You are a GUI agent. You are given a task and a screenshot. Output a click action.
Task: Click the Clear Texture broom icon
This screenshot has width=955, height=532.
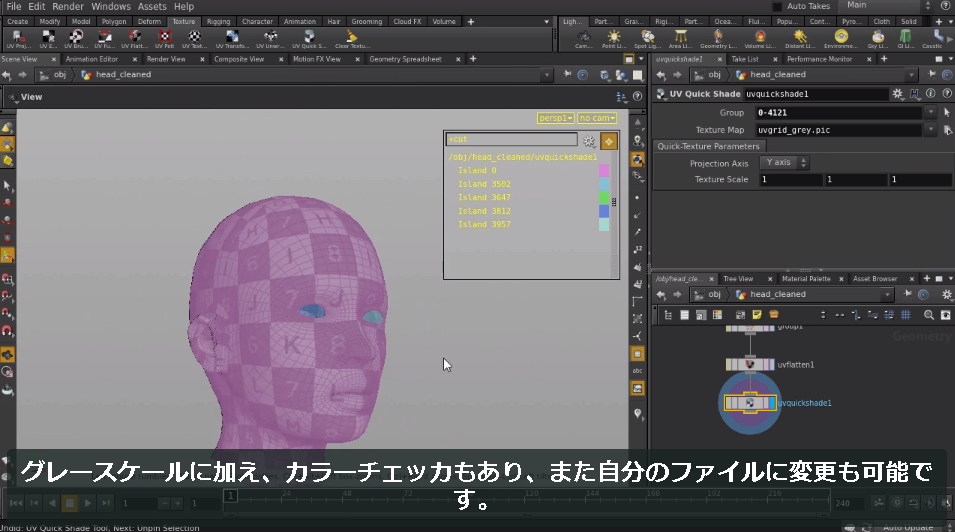[352, 39]
